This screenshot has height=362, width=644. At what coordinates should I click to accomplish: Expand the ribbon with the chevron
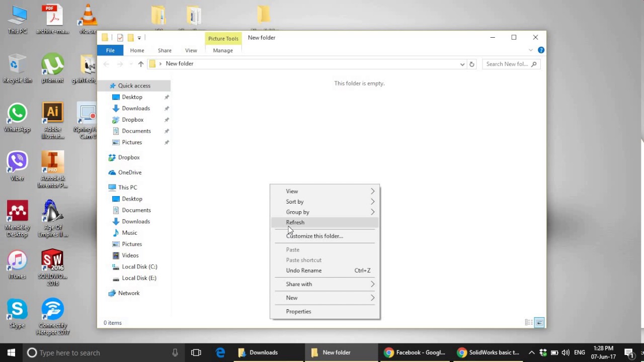click(531, 50)
